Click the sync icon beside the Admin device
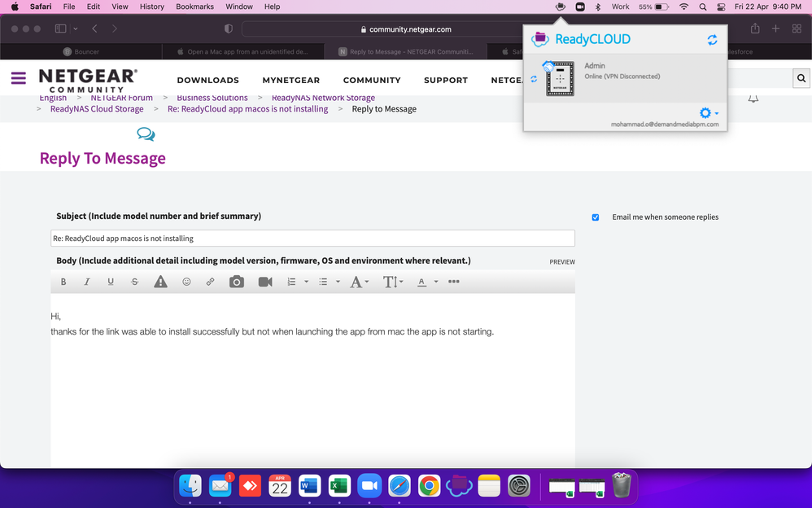This screenshot has height=508, width=812. tap(534, 79)
